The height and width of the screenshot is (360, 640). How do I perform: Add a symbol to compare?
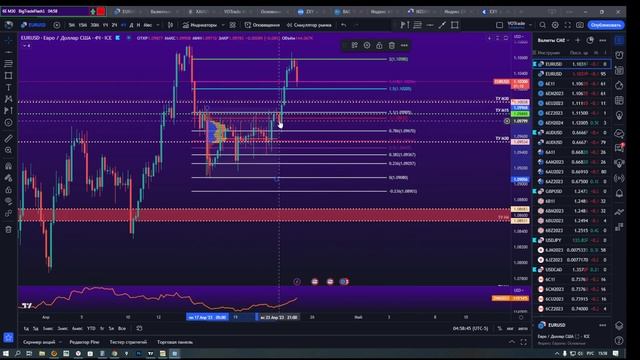[x=57, y=25]
